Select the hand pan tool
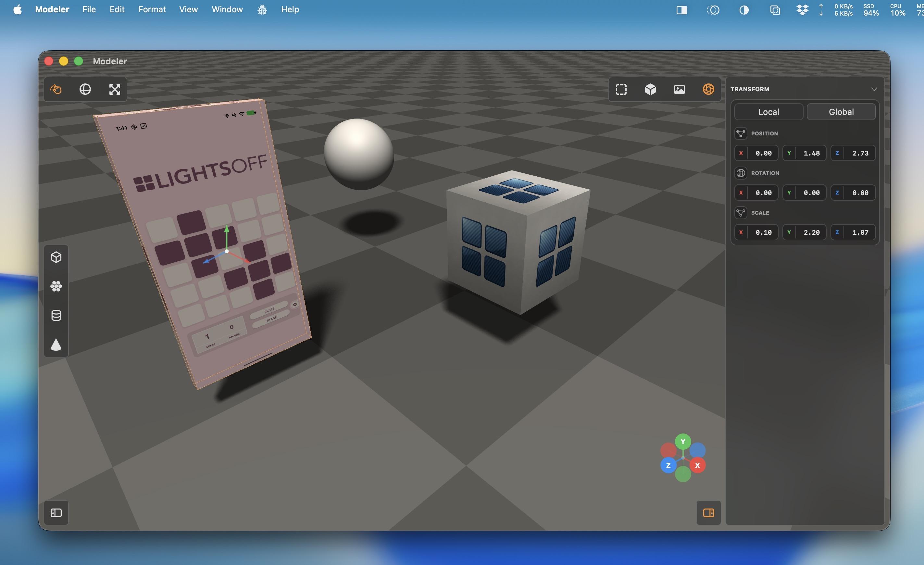The height and width of the screenshot is (565, 924). [x=56, y=89]
